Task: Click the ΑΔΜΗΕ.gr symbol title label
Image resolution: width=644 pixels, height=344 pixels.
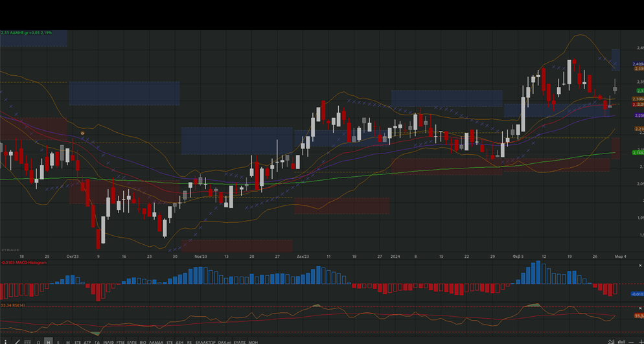Action: tap(27, 32)
